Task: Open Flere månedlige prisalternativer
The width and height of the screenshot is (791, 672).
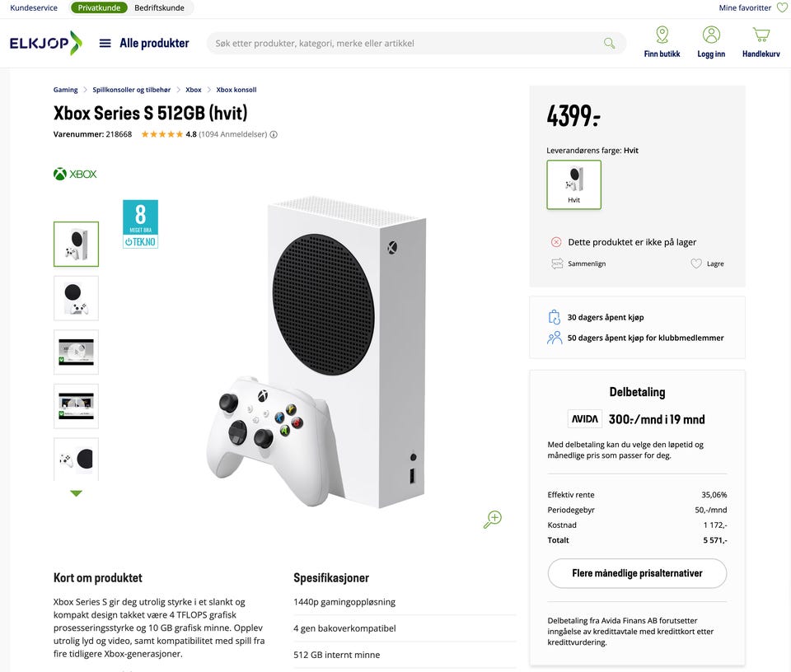Action: [x=637, y=573]
